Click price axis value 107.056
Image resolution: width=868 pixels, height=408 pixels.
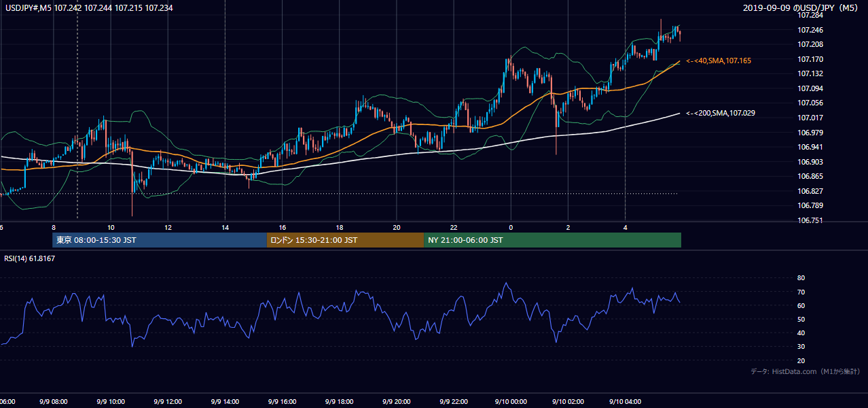pos(810,103)
